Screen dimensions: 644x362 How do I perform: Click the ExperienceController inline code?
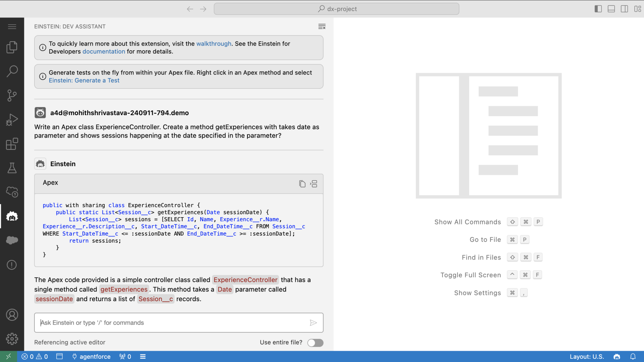[x=246, y=280]
